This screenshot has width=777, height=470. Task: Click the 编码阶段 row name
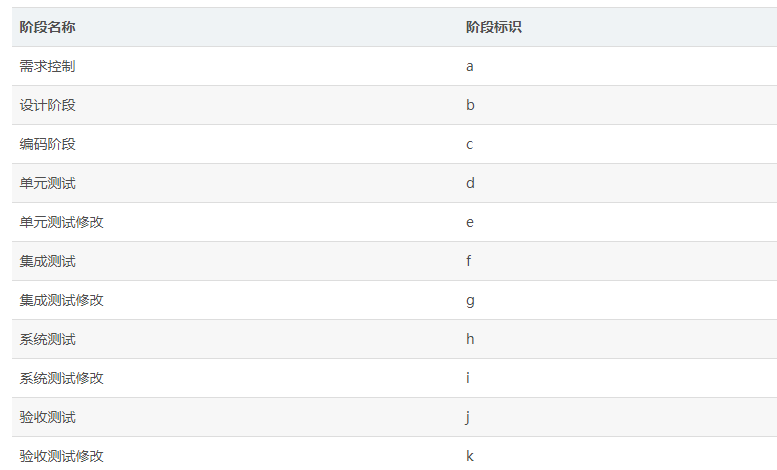tap(47, 144)
